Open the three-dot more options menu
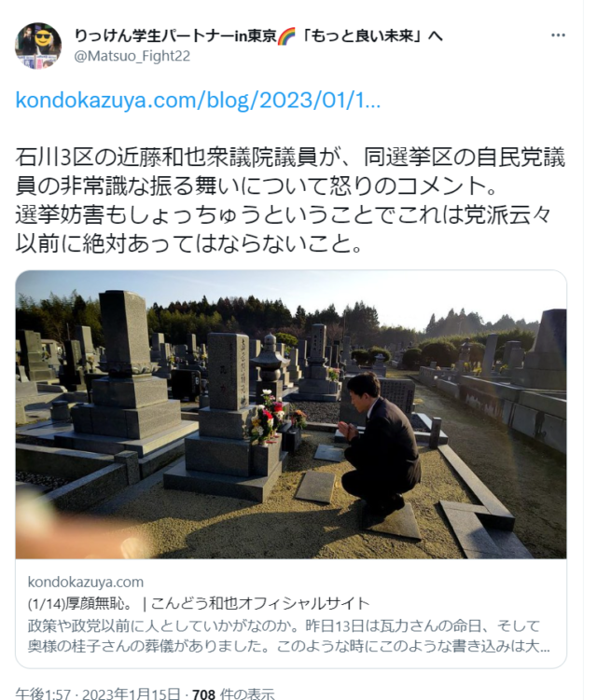Image resolution: width=597 pixels, height=700 pixels. [558, 35]
